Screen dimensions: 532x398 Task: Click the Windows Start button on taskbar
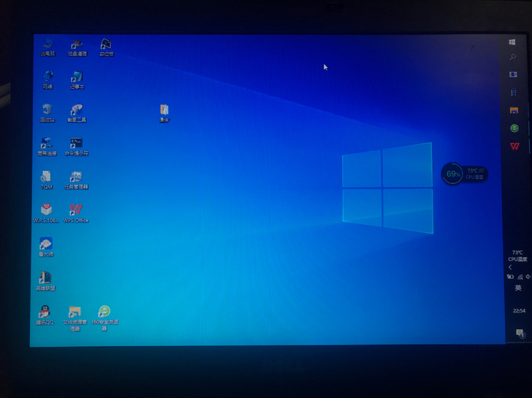click(512, 42)
